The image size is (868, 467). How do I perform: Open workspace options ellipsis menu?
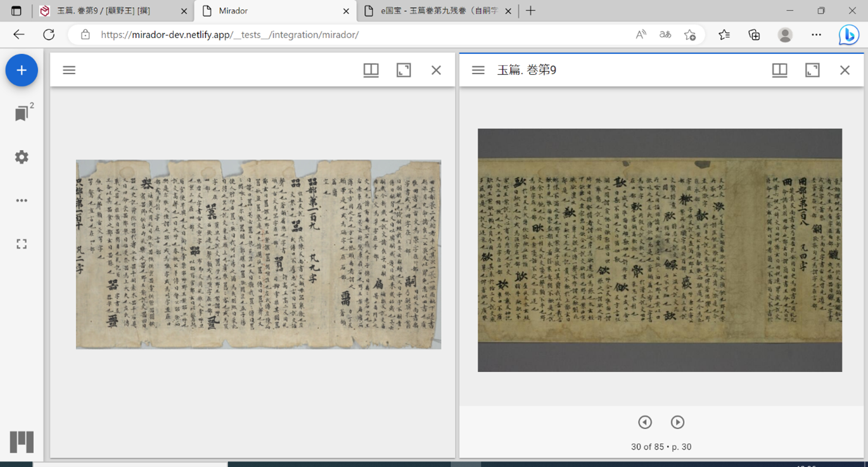pos(22,200)
